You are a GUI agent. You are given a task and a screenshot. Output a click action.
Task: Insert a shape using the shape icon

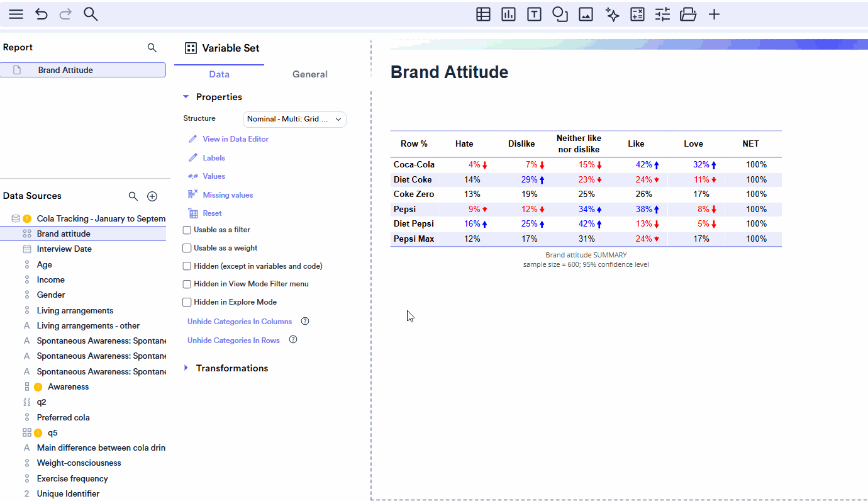(560, 14)
